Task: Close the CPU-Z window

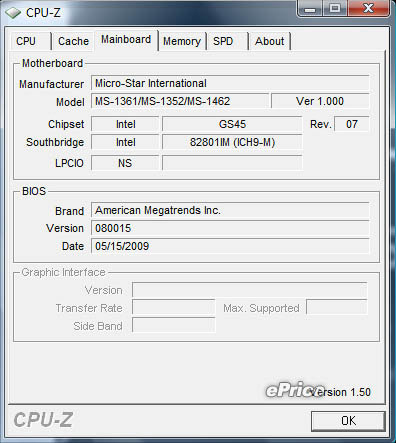Action: (x=368, y=8)
